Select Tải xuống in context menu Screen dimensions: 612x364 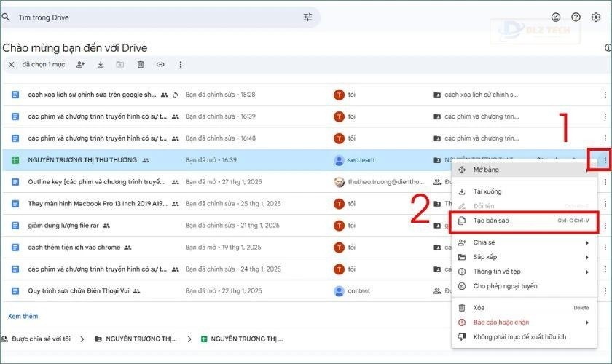pyautogui.click(x=524, y=191)
